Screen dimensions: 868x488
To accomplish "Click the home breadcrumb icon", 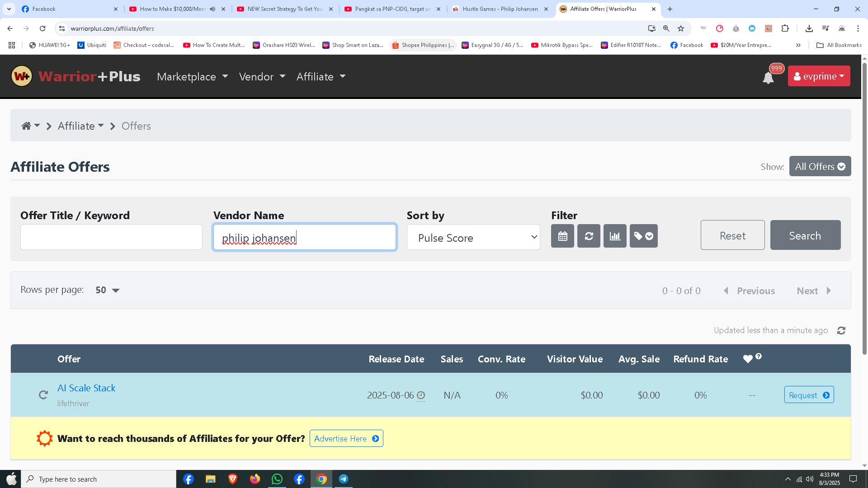I will 26,126.
